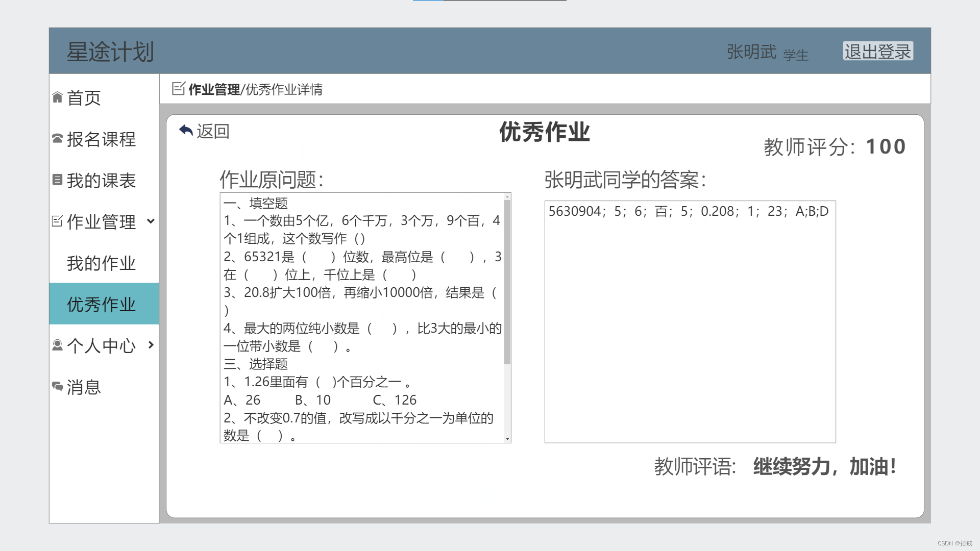Click scroll-up arrow of question box
Screen dimensions: 980x551
pyautogui.click(x=507, y=196)
